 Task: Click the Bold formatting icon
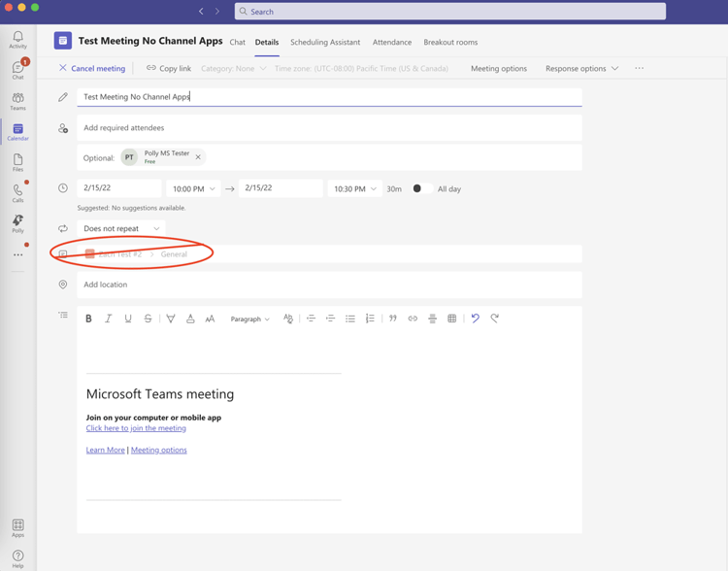pyautogui.click(x=88, y=319)
